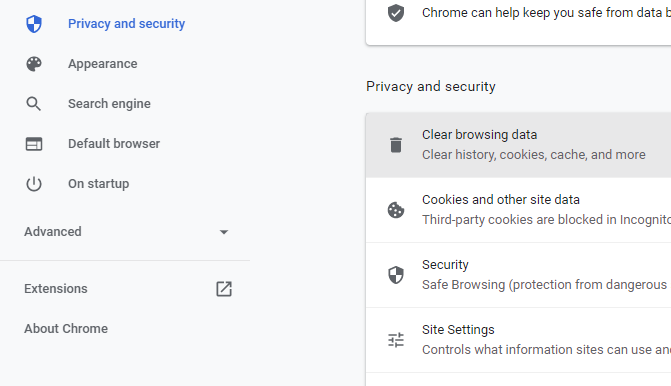
Task: Click the cookie icon beside Cookies and other site data
Action: click(x=396, y=210)
